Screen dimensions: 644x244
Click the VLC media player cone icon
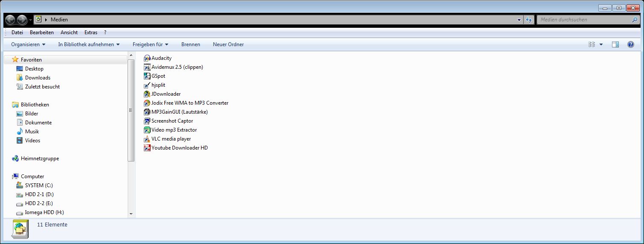(147, 139)
